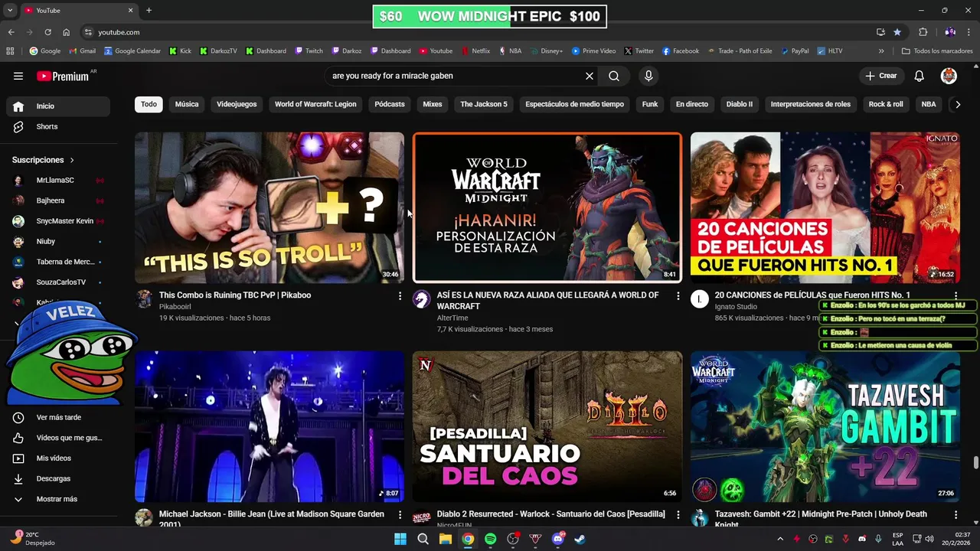Open options for Tazavesh Gambit video
980x551 pixels.
coord(955,515)
